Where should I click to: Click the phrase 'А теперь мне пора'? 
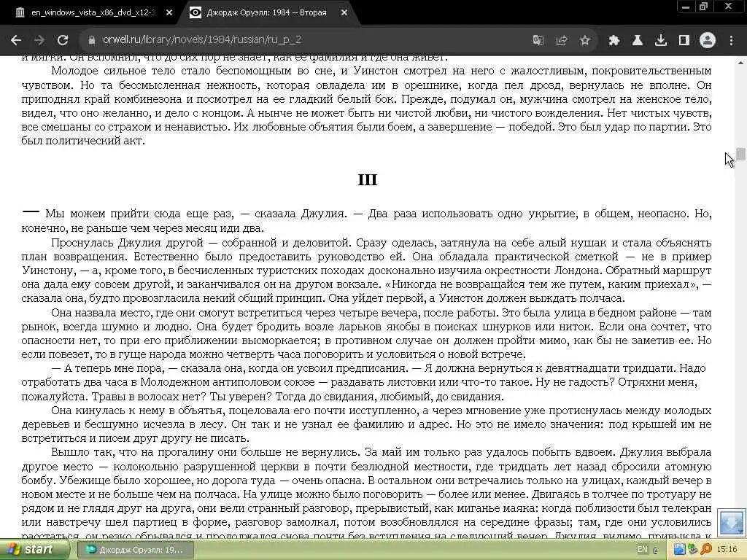[x=114, y=368]
